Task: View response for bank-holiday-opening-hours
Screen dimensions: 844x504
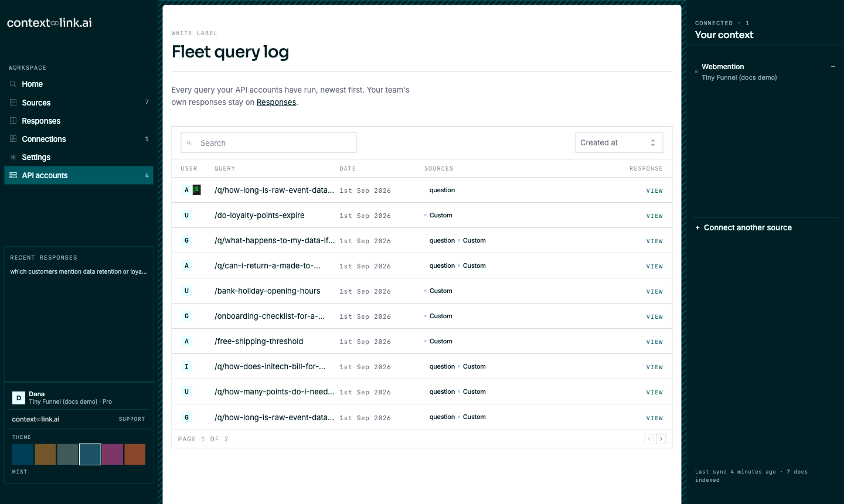Action: coord(654,292)
